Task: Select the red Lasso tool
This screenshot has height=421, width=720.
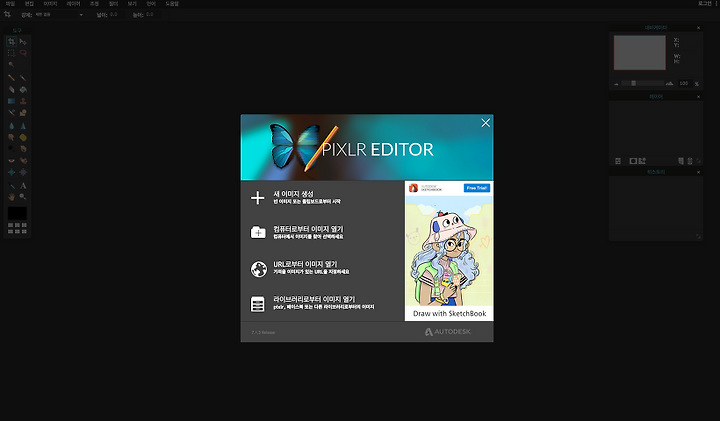Action: tap(23, 53)
